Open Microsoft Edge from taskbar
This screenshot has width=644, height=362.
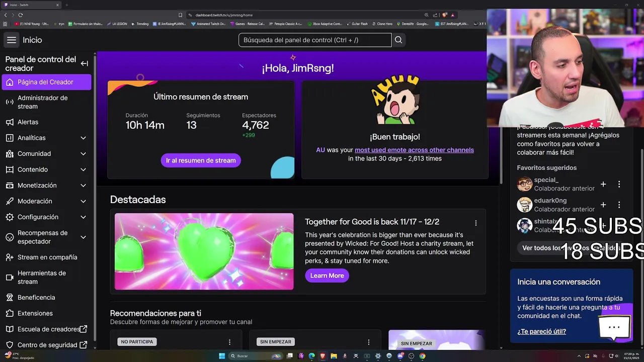tap(311, 356)
